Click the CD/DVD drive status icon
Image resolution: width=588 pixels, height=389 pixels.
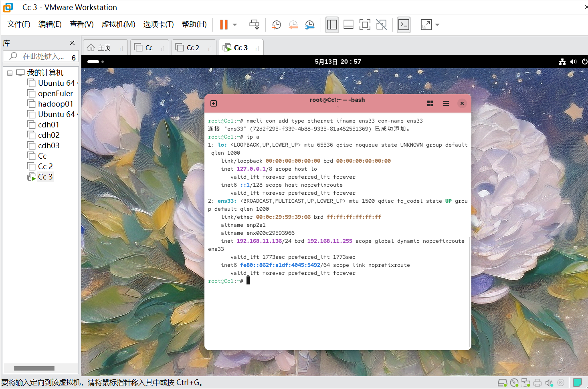coord(514,383)
